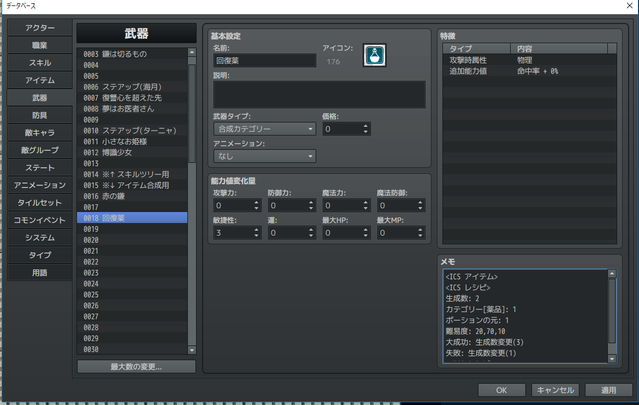
Task: Open the 敵キャラ tab
Action: pos(40,132)
